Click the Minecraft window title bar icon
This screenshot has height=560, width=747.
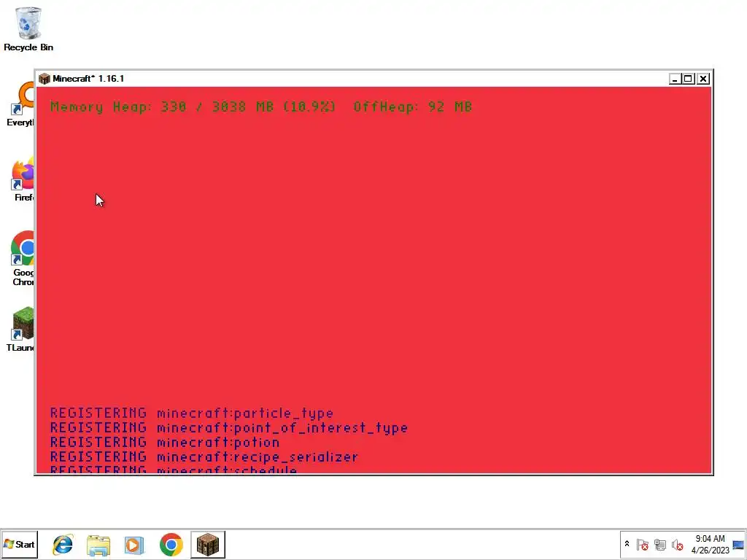point(44,79)
